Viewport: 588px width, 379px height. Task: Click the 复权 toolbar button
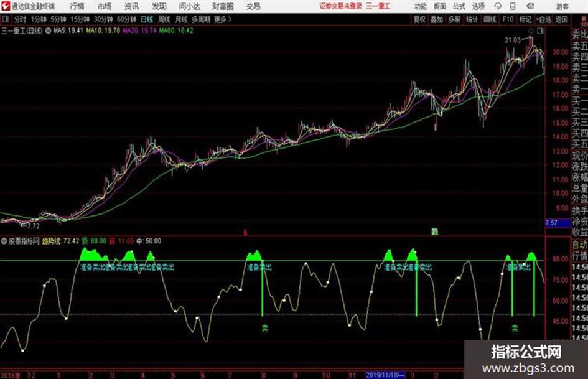419,19
